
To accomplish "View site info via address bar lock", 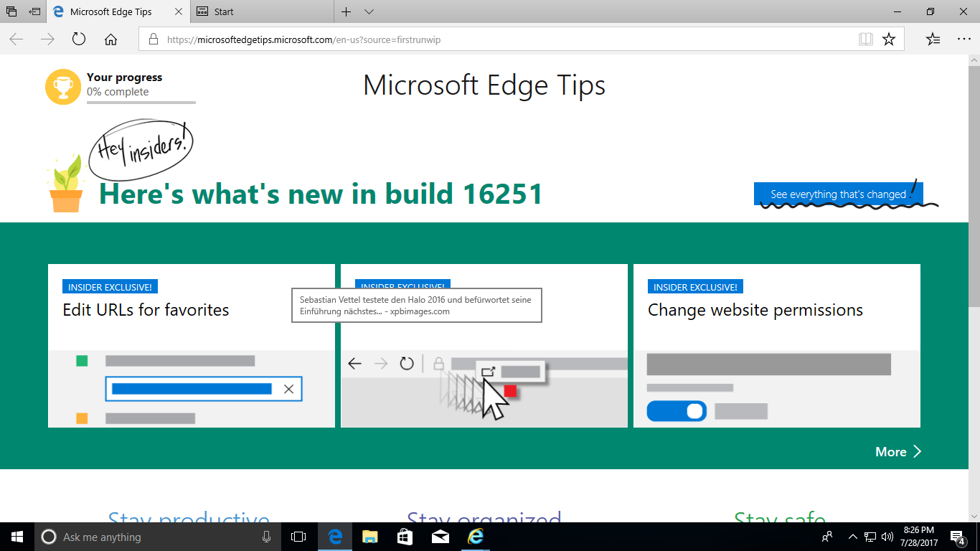I will click(153, 39).
